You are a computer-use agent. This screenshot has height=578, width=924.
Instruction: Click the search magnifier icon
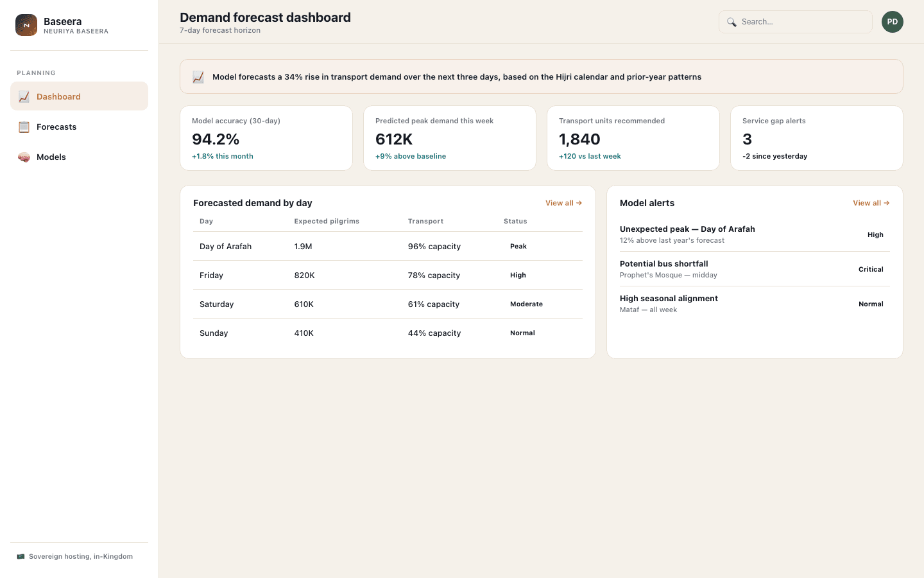(732, 22)
